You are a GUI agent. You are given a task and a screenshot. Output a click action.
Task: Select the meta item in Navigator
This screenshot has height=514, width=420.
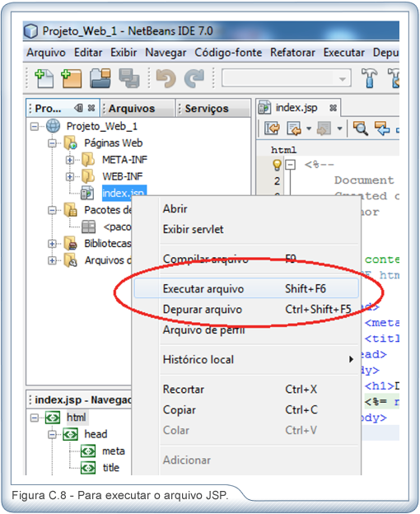tap(114, 451)
